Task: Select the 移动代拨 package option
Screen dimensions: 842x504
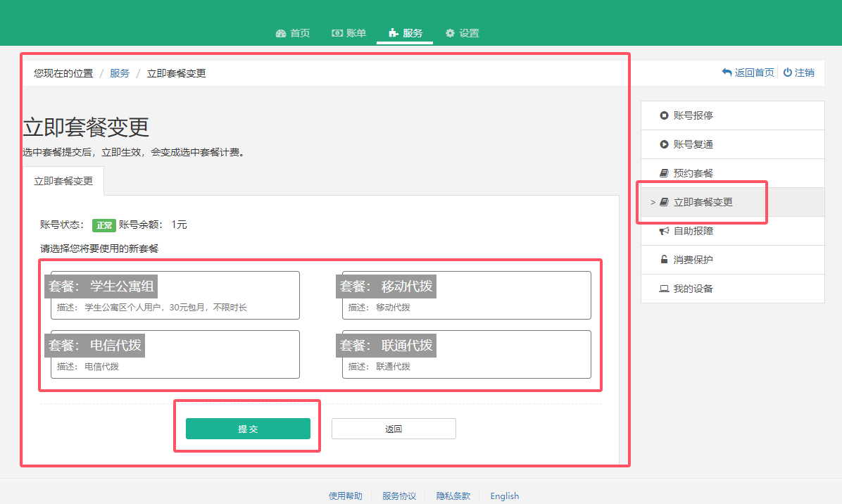Action: (466, 295)
